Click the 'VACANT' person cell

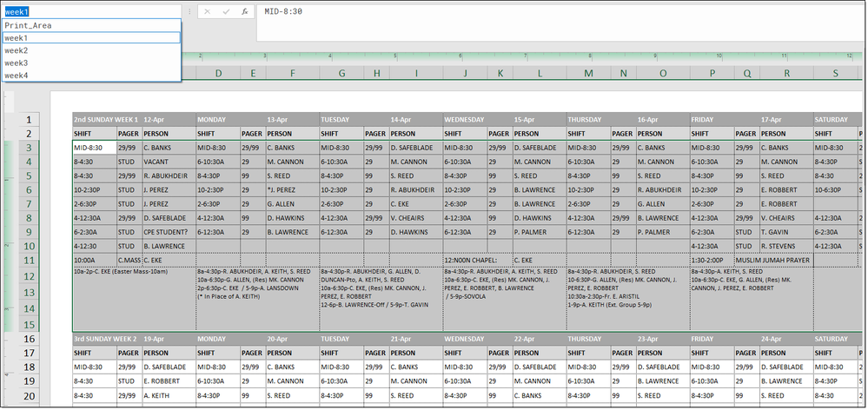click(169, 162)
